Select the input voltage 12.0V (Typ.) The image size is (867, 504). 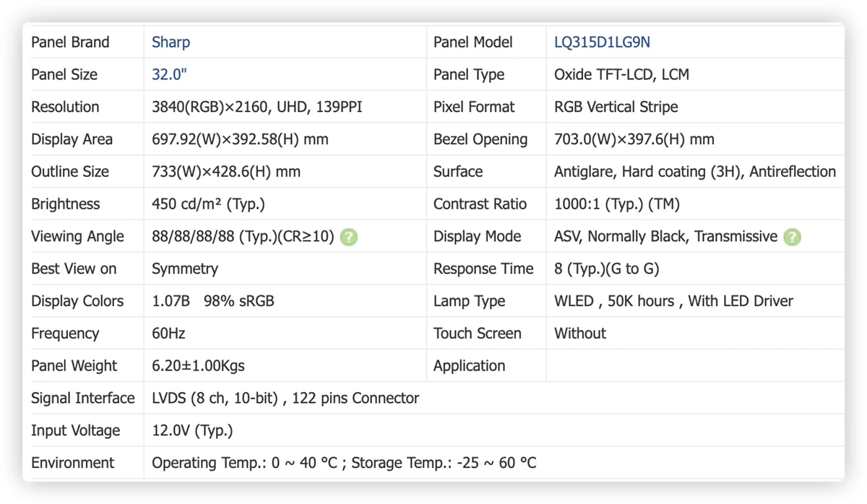click(x=192, y=431)
